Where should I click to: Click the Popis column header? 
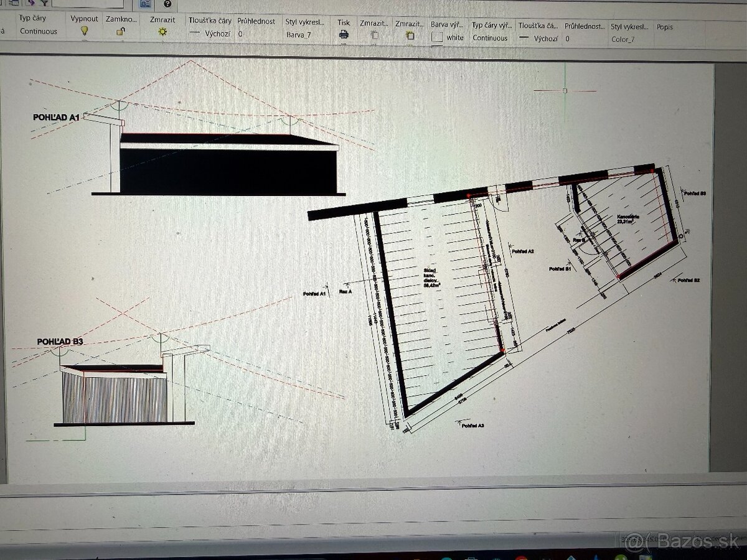coord(664,27)
